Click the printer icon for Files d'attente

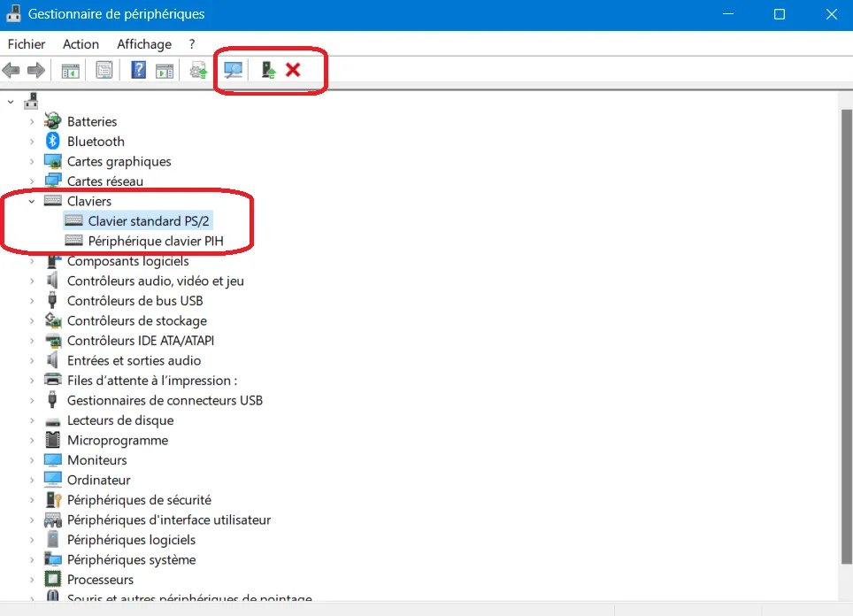52,380
